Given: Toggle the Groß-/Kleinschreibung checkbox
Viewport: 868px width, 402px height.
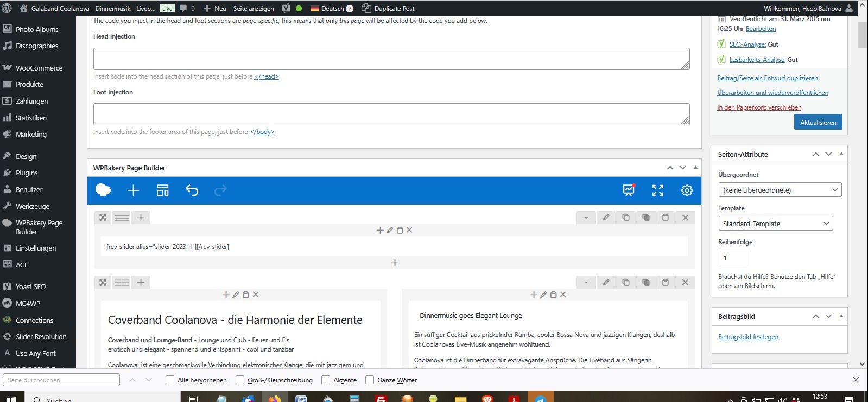Looking at the screenshot, I should pos(240,380).
